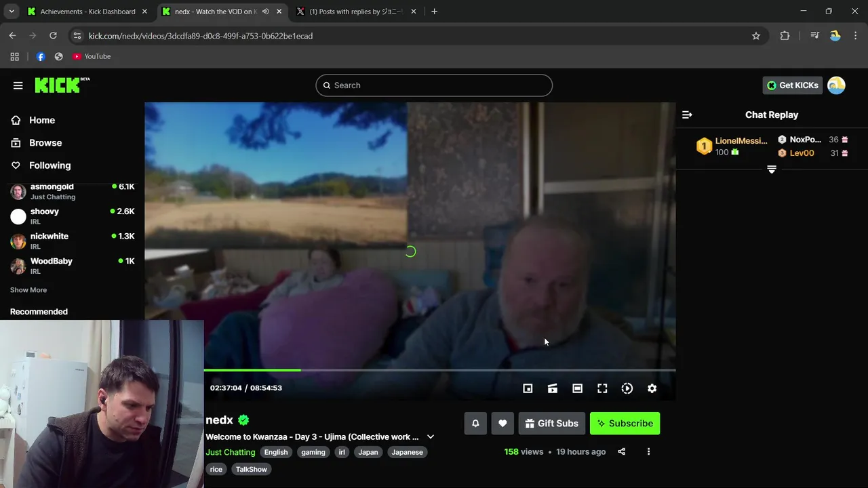This screenshot has height=488, width=868.
Task: Open the Chrome three-dot menu
Action: 856,36
